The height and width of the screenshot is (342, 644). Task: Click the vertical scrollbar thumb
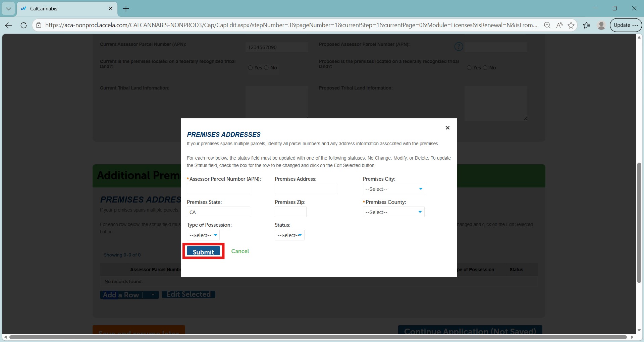[x=639, y=223]
